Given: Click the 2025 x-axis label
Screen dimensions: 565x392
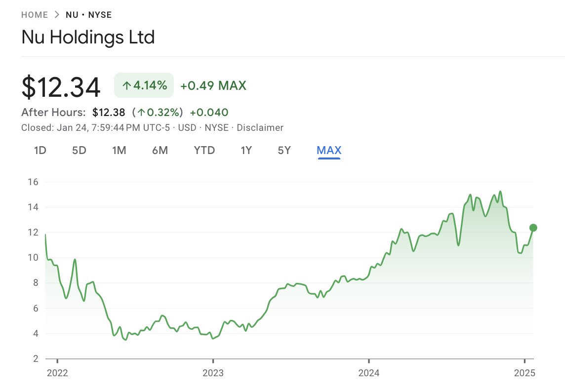Looking at the screenshot, I should tap(525, 373).
